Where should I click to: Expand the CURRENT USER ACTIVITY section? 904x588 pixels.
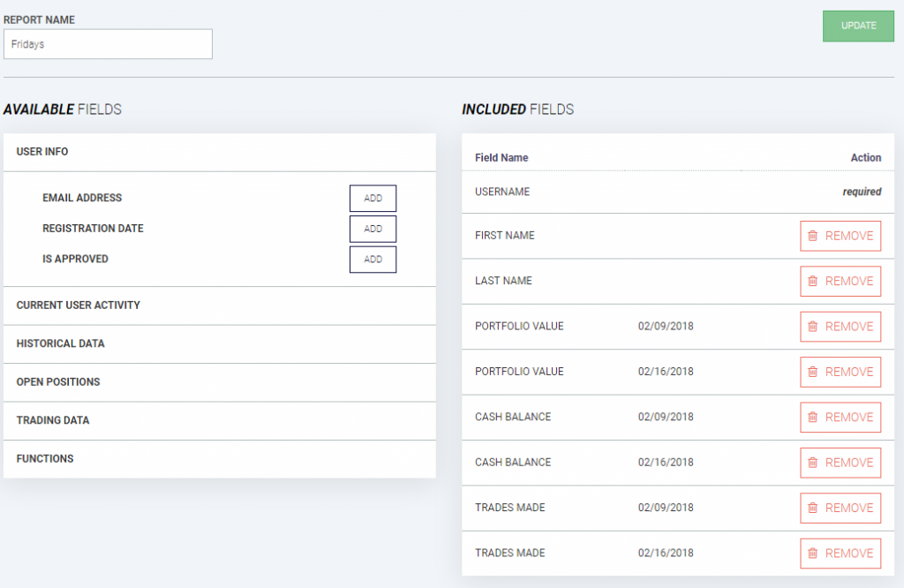click(220, 305)
